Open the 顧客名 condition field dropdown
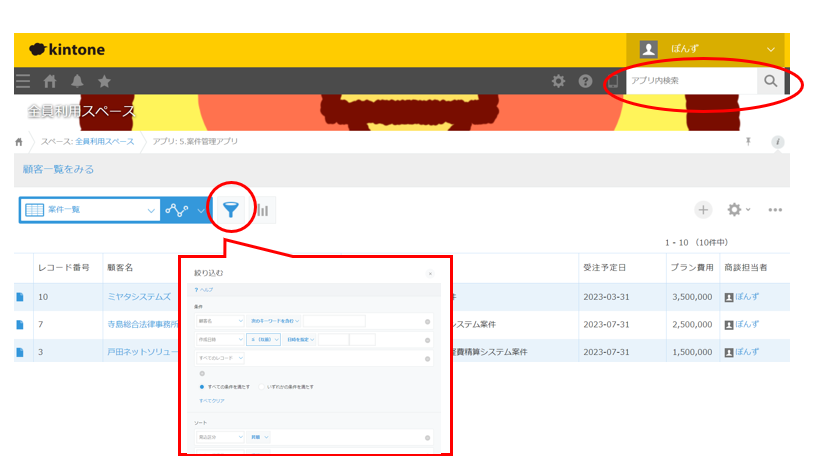 point(219,321)
